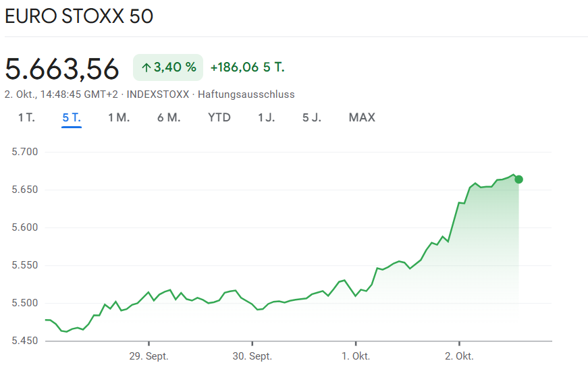Click the current price 5.663,56

(62, 69)
